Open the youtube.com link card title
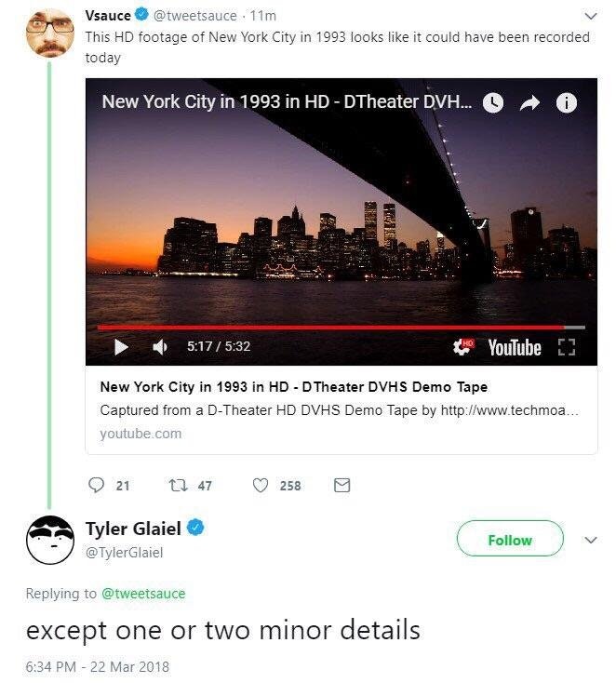This screenshot has width=616, height=683. click(x=293, y=386)
